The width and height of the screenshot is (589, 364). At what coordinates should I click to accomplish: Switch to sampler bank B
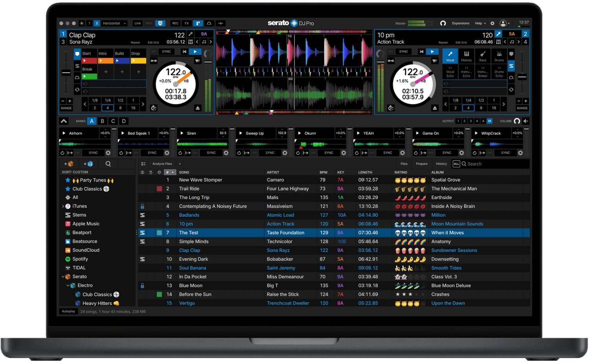[x=102, y=121]
